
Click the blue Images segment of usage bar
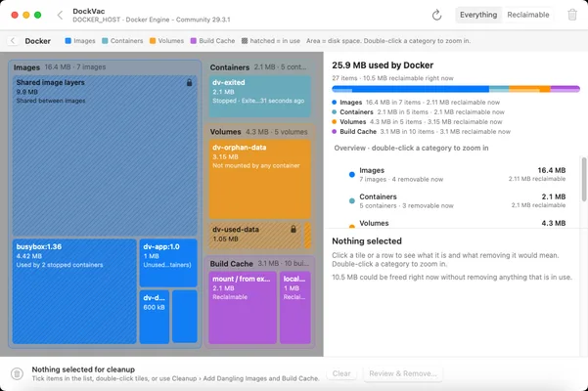click(410, 89)
